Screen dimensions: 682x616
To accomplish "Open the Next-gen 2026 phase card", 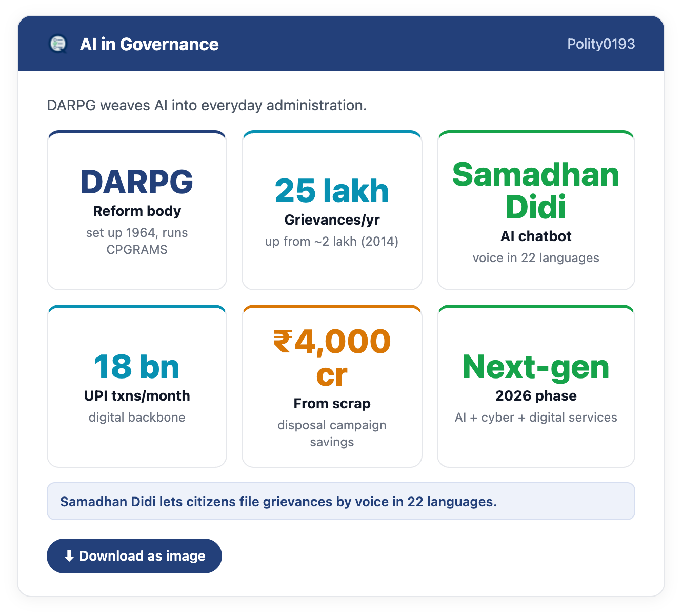I will pos(536,386).
